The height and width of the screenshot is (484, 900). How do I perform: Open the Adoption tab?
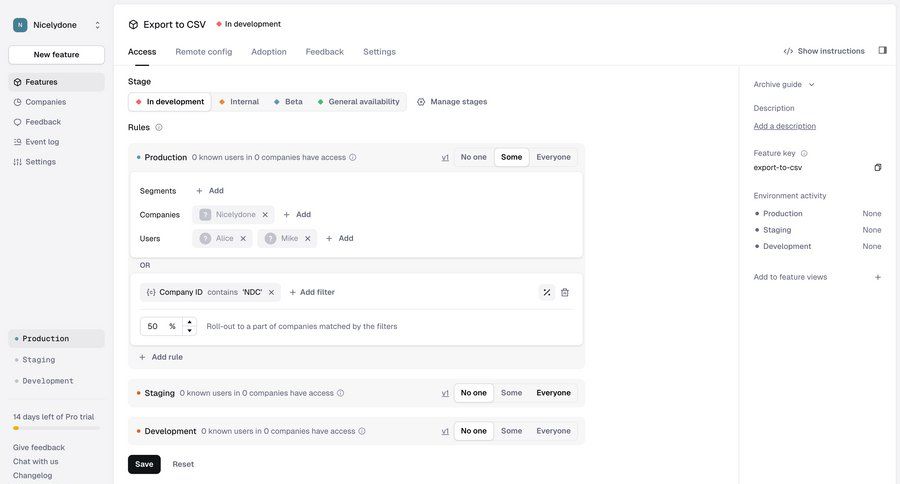click(269, 52)
